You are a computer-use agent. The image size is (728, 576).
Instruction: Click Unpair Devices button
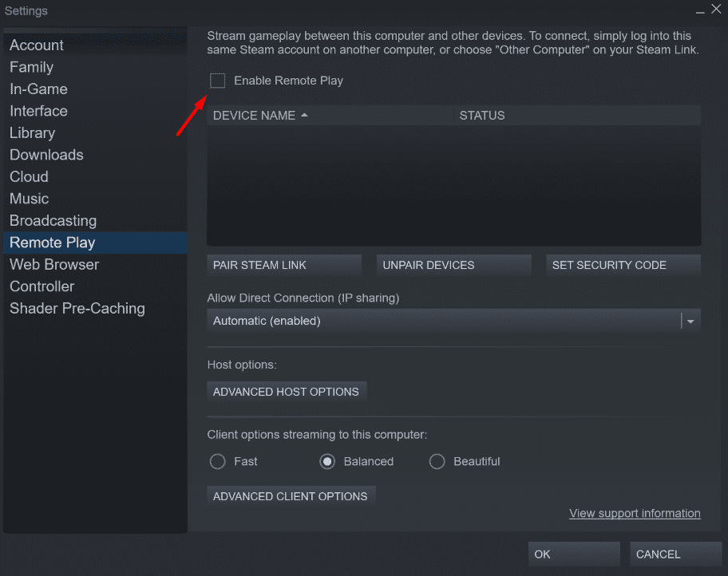point(453,265)
